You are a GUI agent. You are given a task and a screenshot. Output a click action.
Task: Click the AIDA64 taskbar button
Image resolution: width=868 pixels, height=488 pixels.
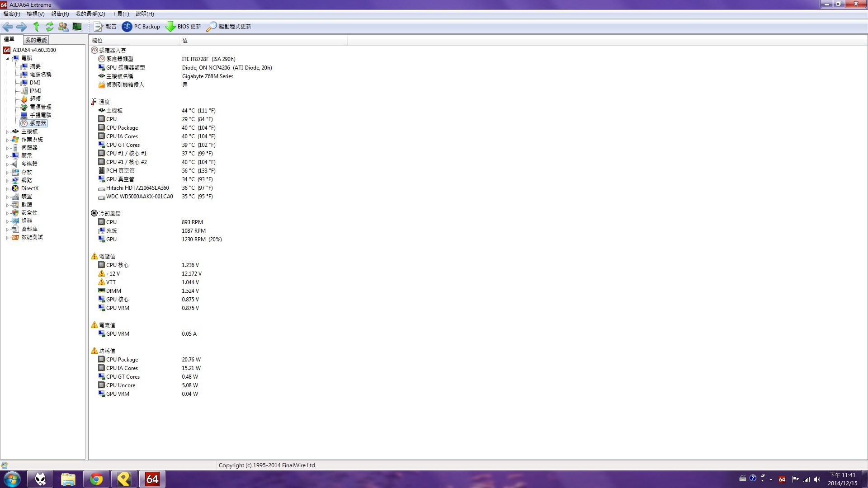(152, 479)
